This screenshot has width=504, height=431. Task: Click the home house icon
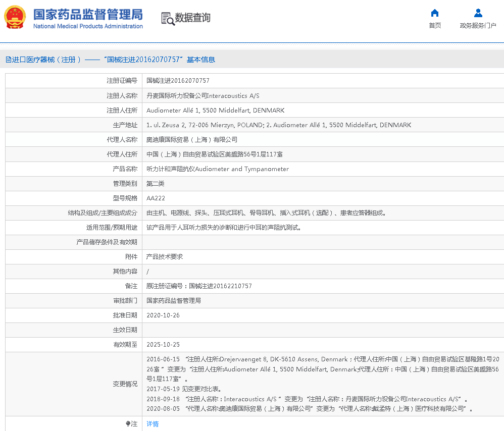coord(434,13)
